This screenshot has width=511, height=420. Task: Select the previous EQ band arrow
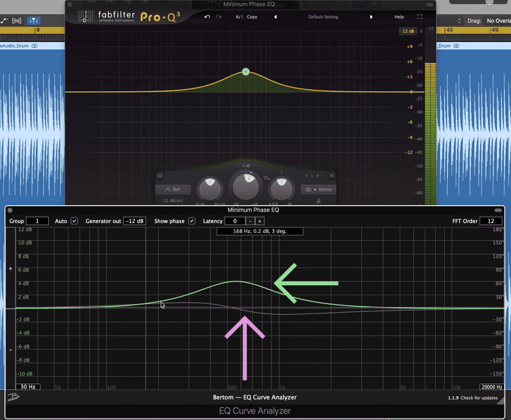pyautogui.click(x=306, y=176)
